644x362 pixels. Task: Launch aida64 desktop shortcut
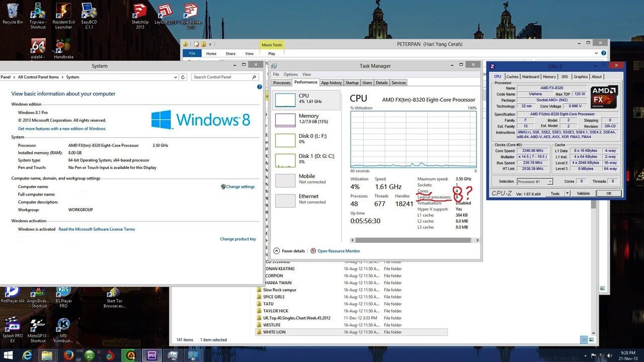[38, 49]
